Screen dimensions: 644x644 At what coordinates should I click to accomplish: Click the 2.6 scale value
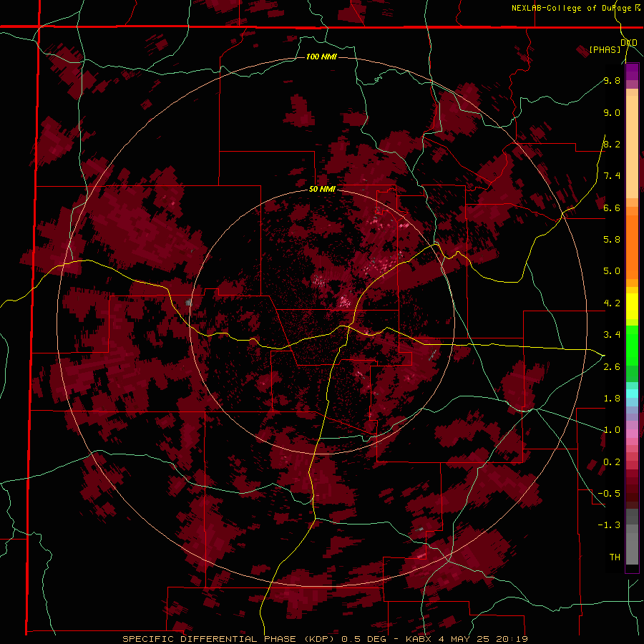[x=612, y=367]
